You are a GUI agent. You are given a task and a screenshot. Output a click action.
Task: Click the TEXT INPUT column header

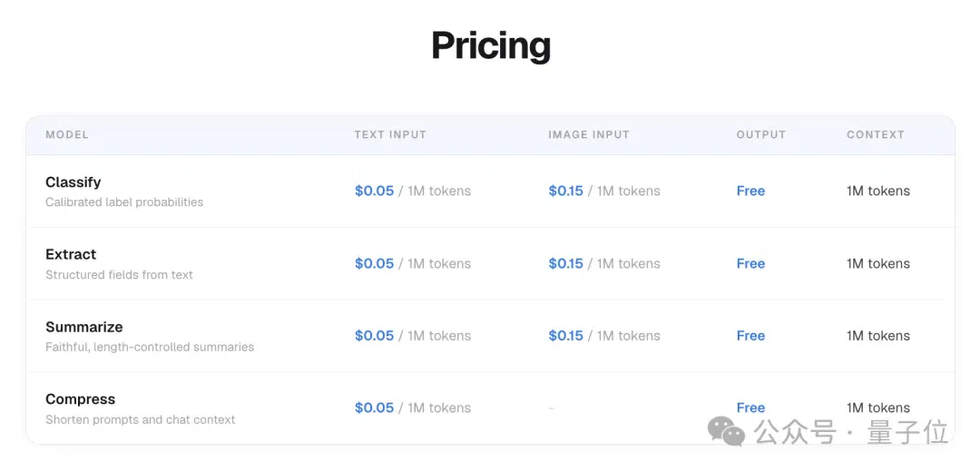coord(390,134)
